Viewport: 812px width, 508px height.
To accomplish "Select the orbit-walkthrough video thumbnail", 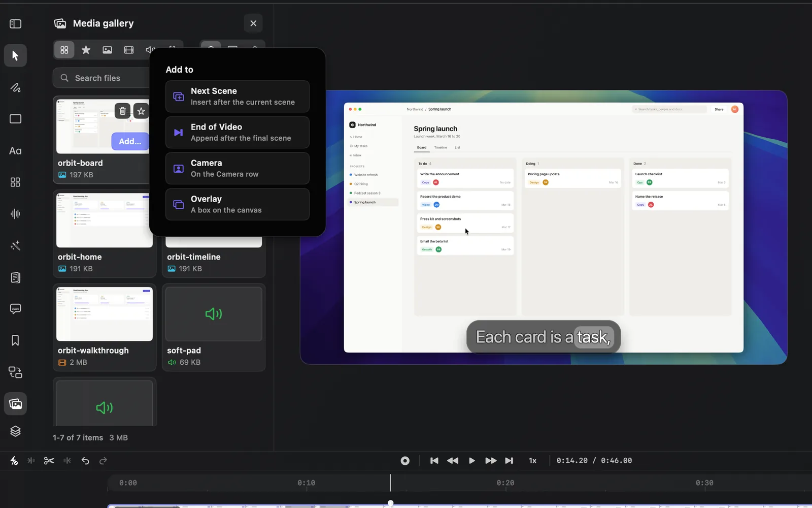I will pyautogui.click(x=105, y=314).
